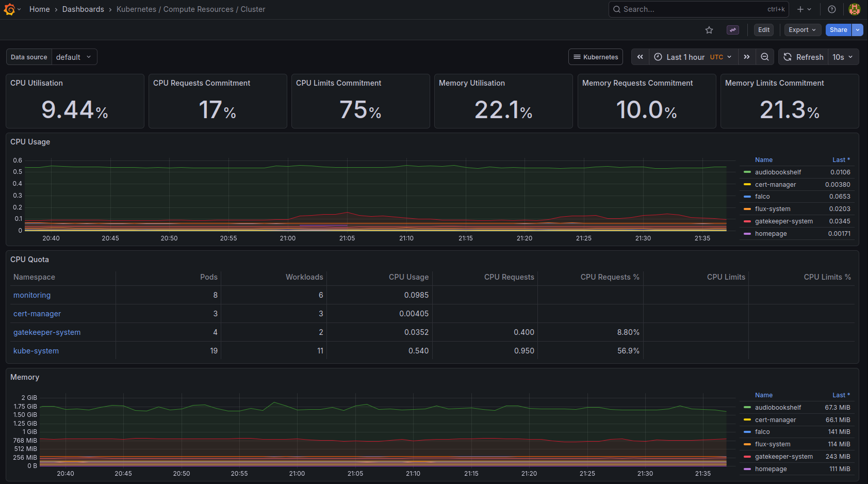The image size is (868, 484).
Task: Open the default data source dropdown
Action: 74,57
